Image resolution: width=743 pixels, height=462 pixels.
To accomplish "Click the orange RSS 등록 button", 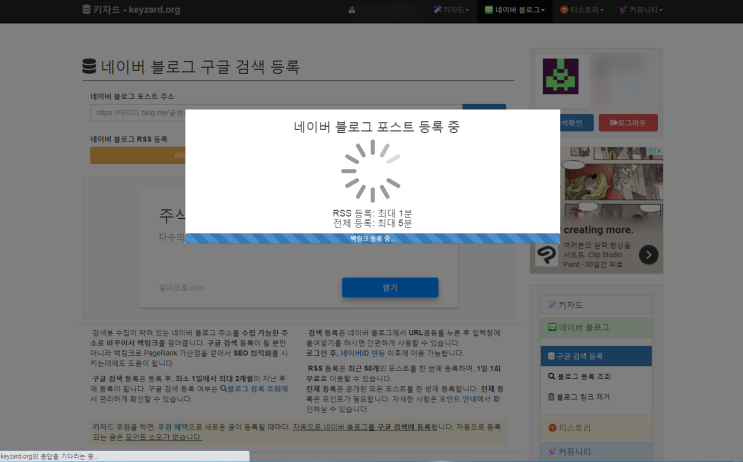I will [137, 155].
